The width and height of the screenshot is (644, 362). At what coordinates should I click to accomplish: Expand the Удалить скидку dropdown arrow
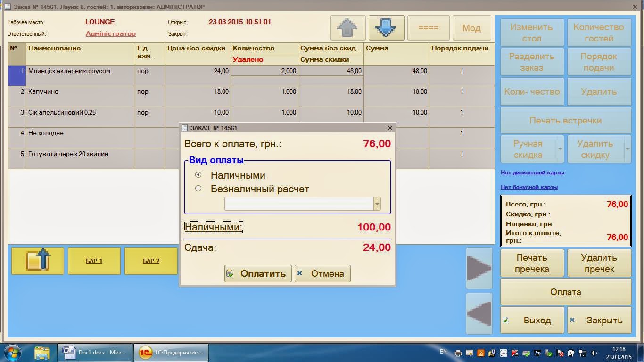[x=627, y=149]
